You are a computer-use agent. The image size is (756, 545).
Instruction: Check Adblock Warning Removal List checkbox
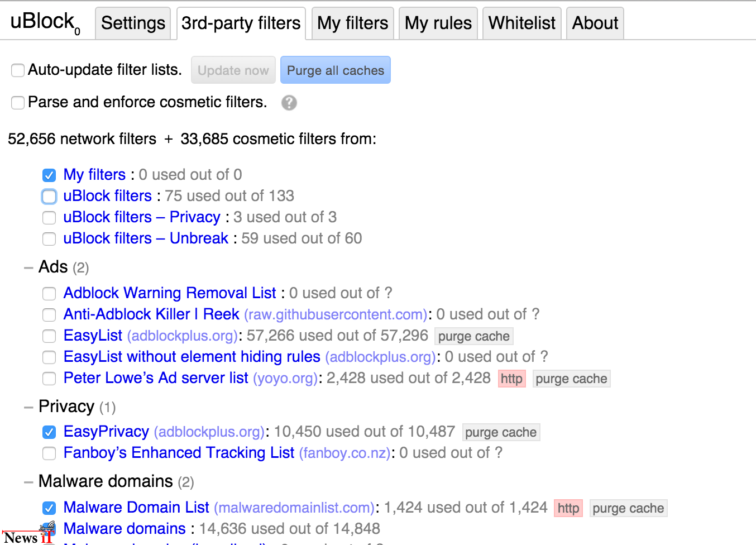pyautogui.click(x=49, y=294)
